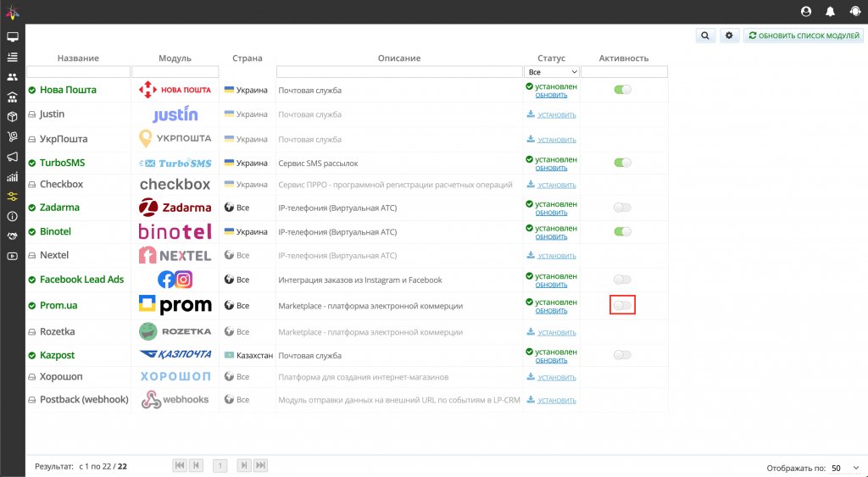Focus the Название filter input field
This screenshot has height=477, width=868.
click(78, 72)
